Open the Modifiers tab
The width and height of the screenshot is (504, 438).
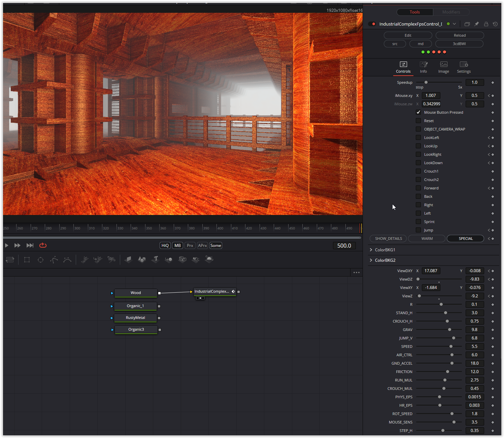(451, 12)
